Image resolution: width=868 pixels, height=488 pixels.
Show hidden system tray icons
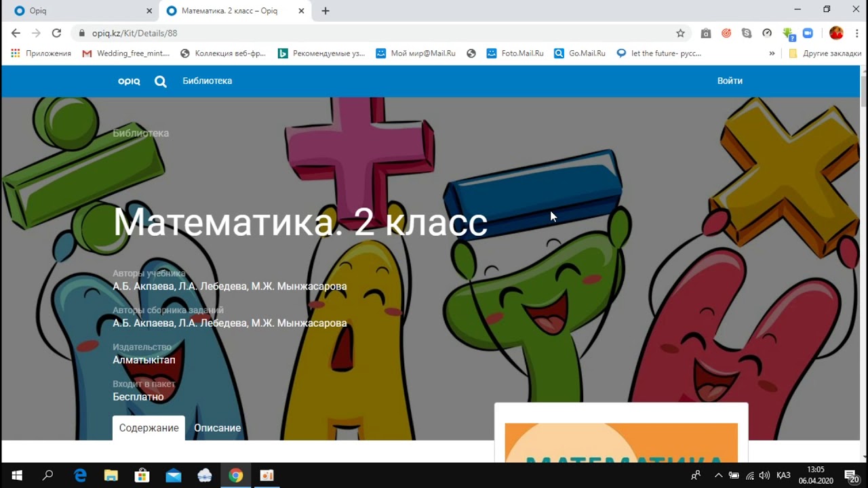pos(719,476)
